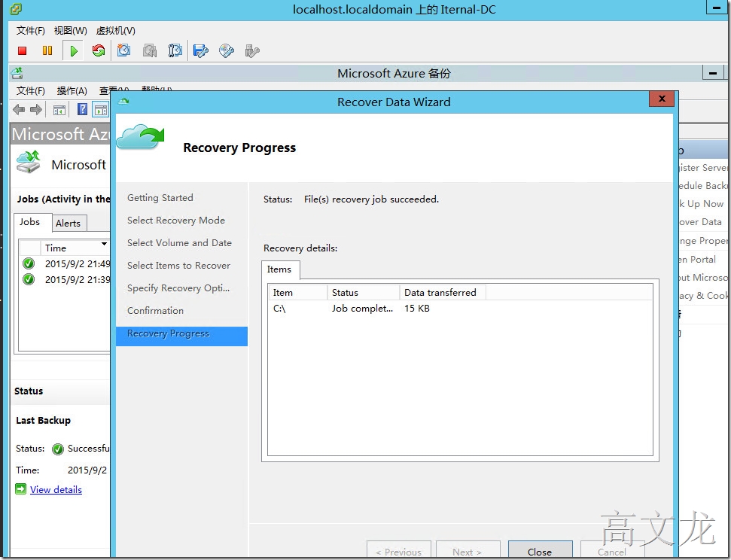Click green check icon for 21:49 job
The image size is (731, 560).
pos(29,263)
